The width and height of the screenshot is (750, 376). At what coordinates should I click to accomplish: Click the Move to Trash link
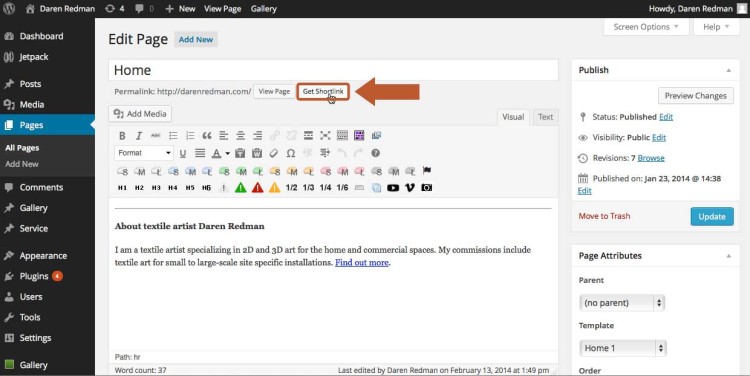tap(604, 216)
